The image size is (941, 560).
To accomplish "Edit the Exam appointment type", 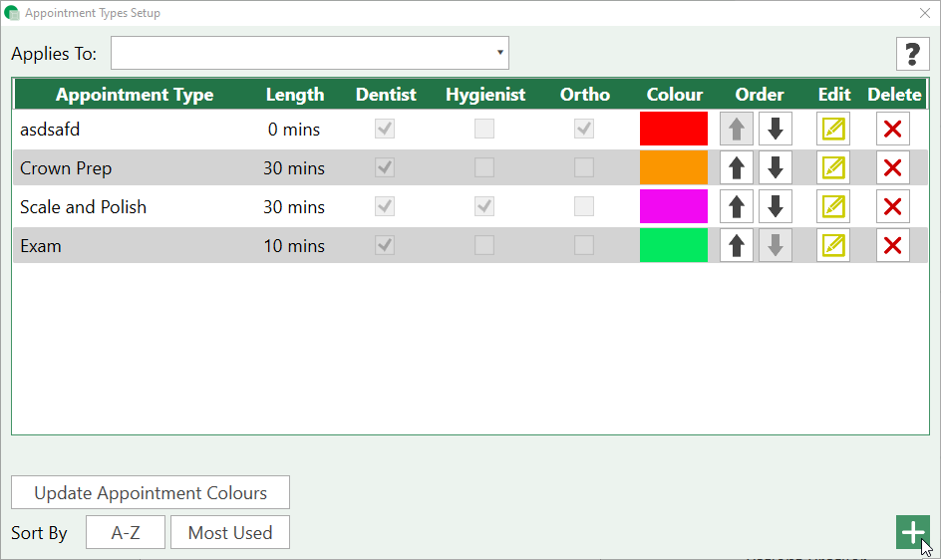I will (832, 245).
